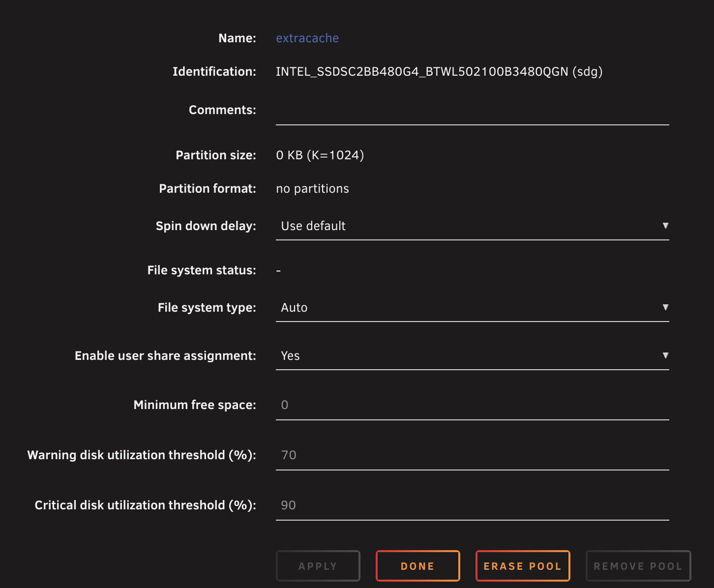The width and height of the screenshot is (714, 588).
Task: Open the 'Auto' file system type selector
Action: pos(473,308)
